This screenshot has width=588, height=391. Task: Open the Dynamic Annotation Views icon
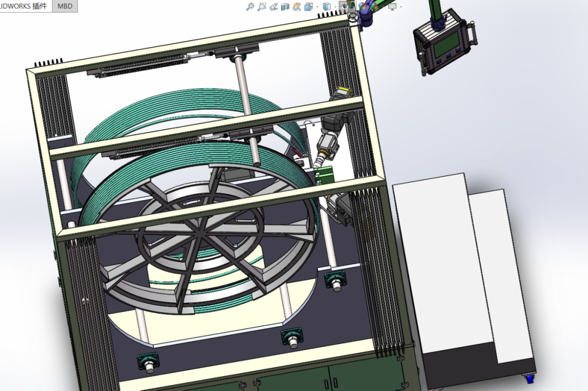[x=297, y=7]
